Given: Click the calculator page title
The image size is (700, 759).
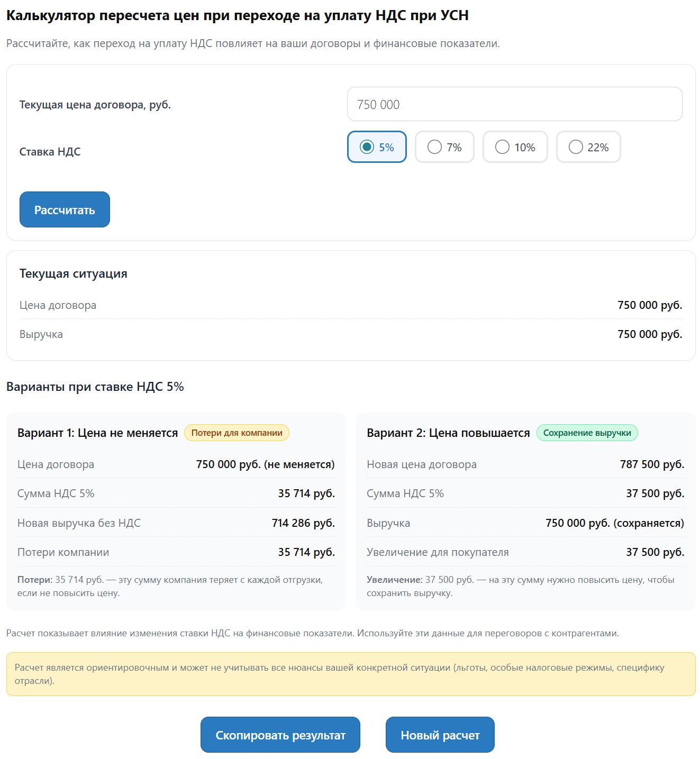Looking at the screenshot, I should (238, 15).
